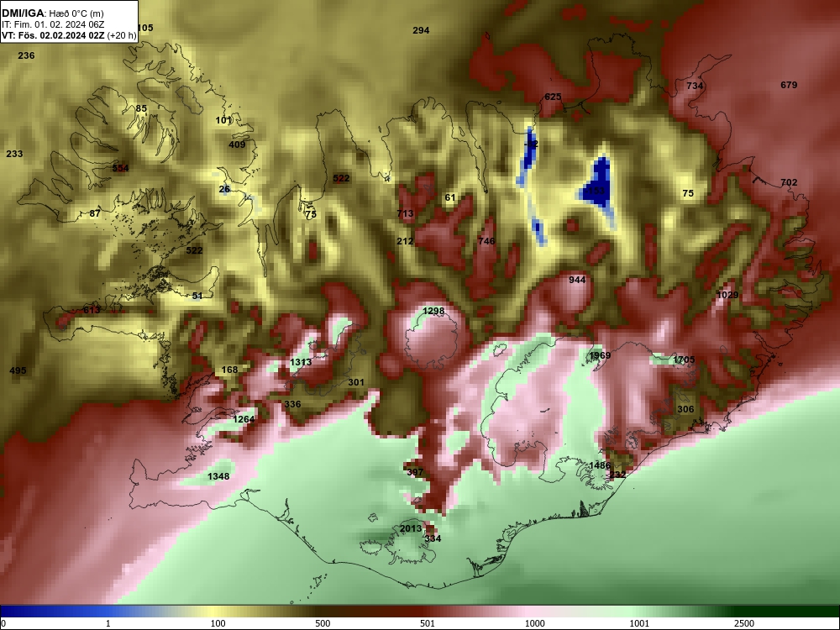Click the map value '1264'
840x630 pixels.
tap(244, 419)
